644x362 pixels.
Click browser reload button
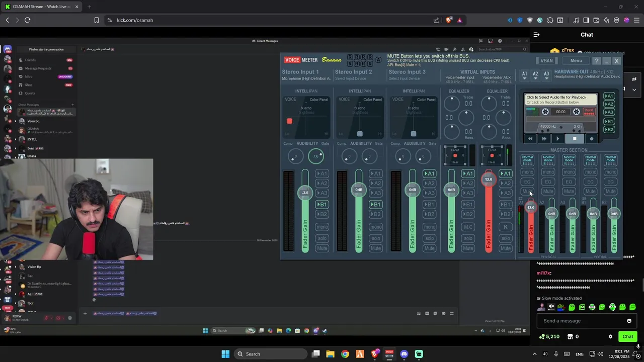pos(27,20)
